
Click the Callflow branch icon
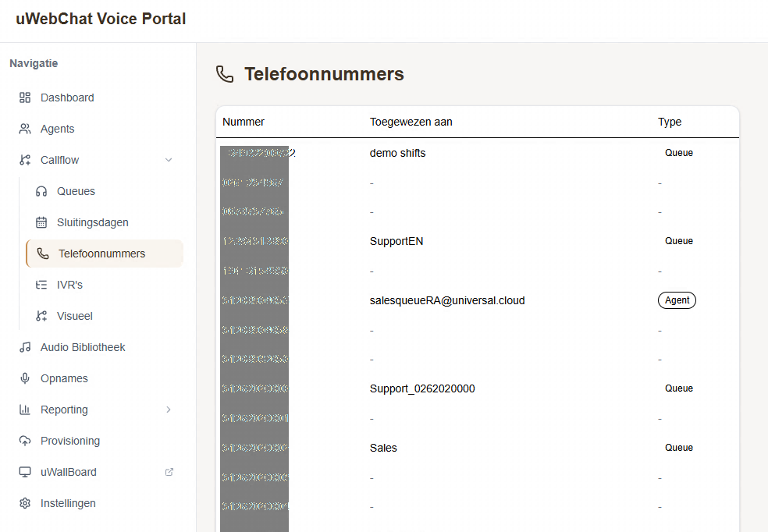pyautogui.click(x=25, y=160)
